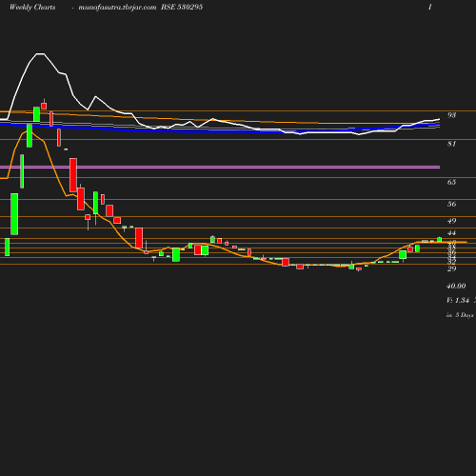Click the price axis label 81

(x=451, y=144)
